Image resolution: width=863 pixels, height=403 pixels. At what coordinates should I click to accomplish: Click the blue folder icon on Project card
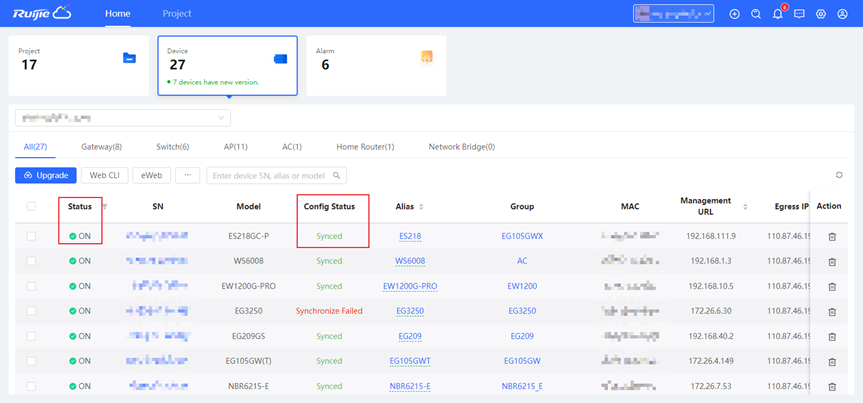coord(129,58)
